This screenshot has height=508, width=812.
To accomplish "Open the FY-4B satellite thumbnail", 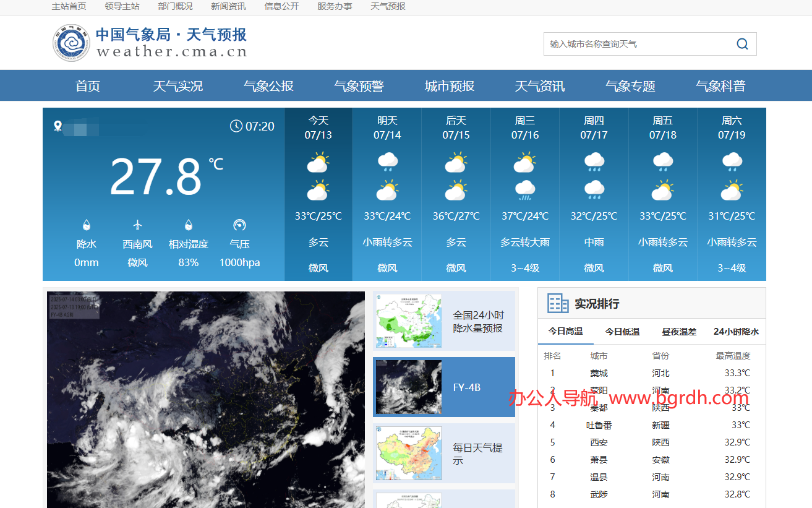I will pyautogui.click(x=408, y=387).
